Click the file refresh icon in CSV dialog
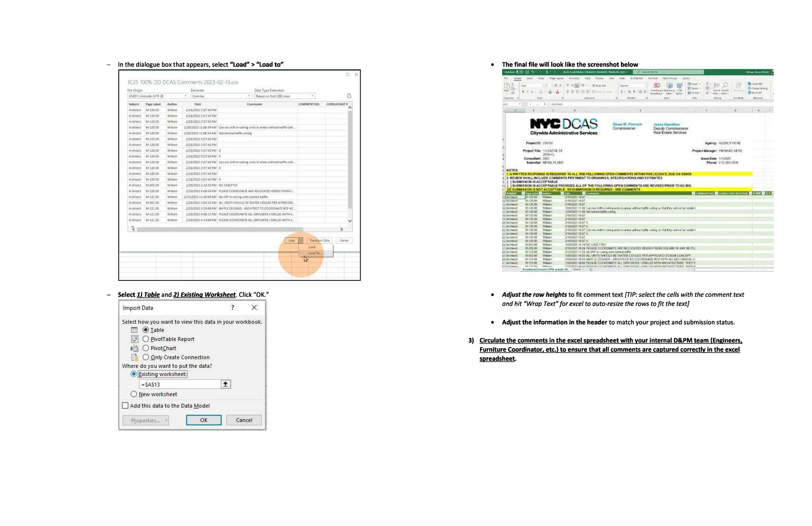Screen dimensions: 812x526 click(x=349, y=96)
